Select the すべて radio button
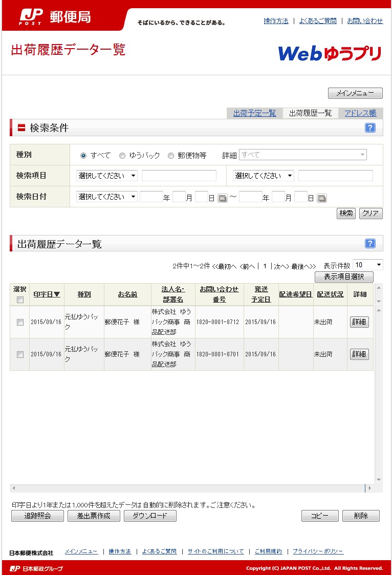The height and width of the screenshot is (575, 392). [83, 156]
